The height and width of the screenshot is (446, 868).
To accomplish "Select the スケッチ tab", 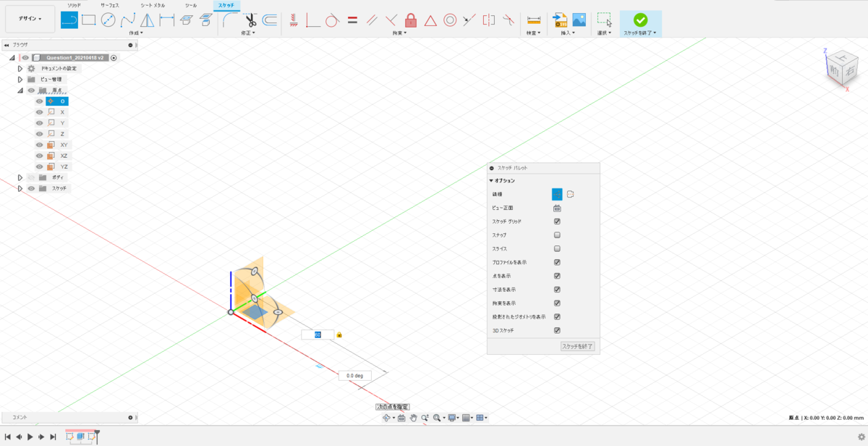I will point(226,5).
